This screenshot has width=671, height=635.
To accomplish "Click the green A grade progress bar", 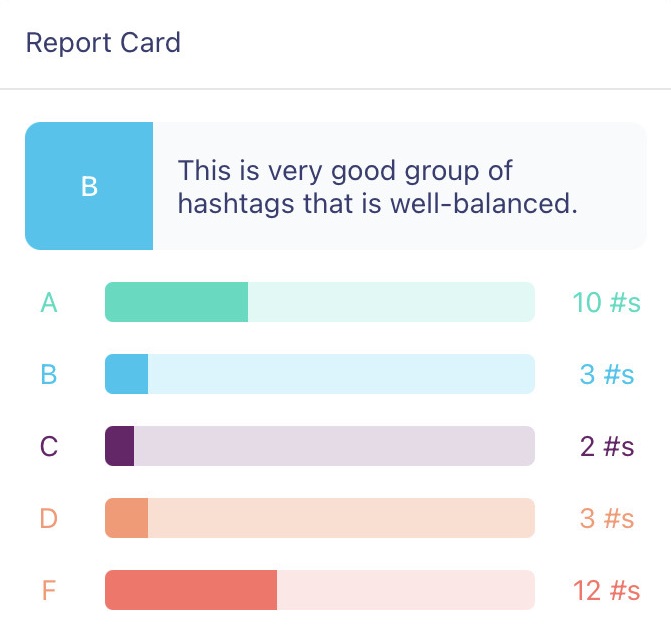I will (x=320, y=302).
